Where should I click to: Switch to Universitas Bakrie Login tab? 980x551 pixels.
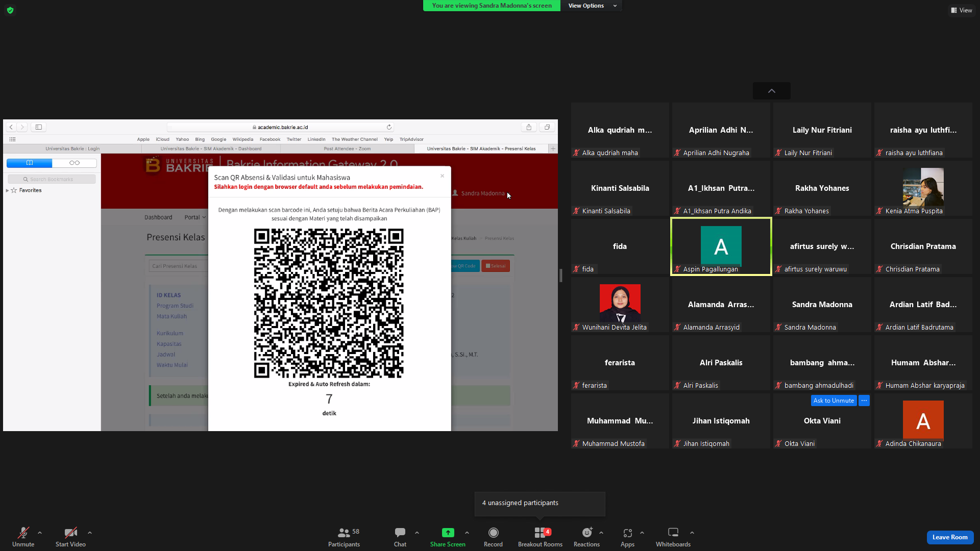point(72,148)
